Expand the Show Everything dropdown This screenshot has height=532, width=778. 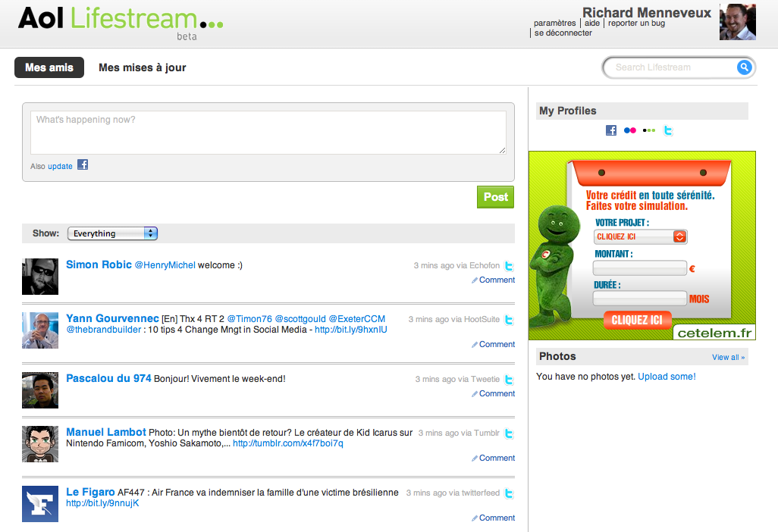(x=113, y=233)
